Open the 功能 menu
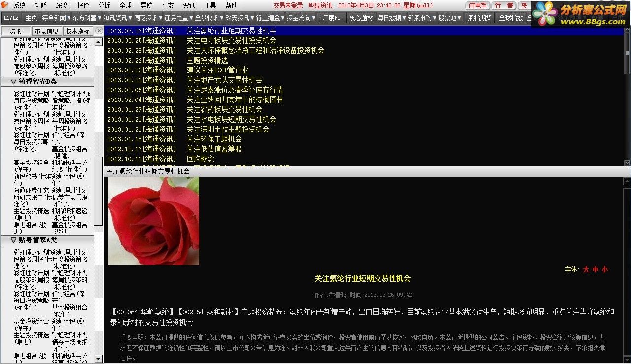The height and width of the screenshot is (364, 631). point(41,6)
